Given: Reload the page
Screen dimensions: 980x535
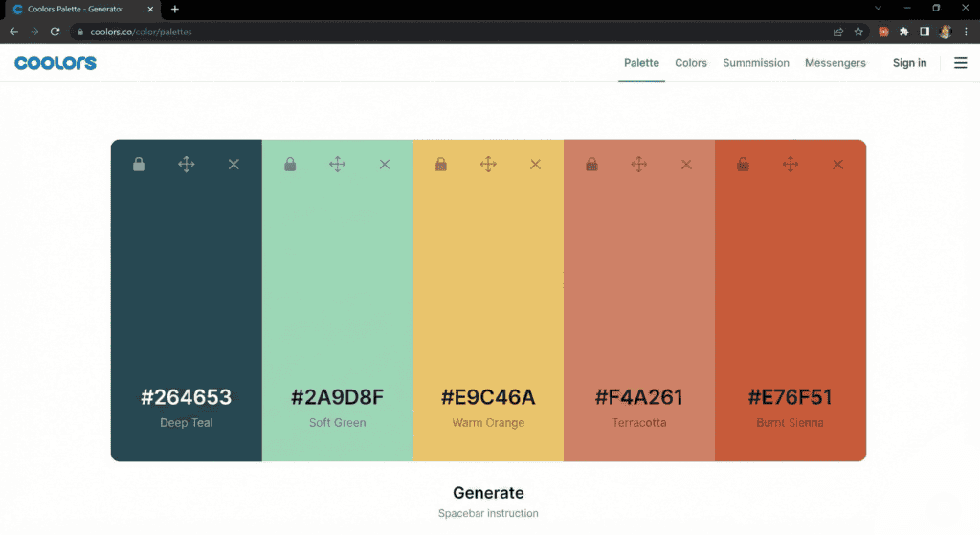Looking at the screenshot, I should 55,32.
